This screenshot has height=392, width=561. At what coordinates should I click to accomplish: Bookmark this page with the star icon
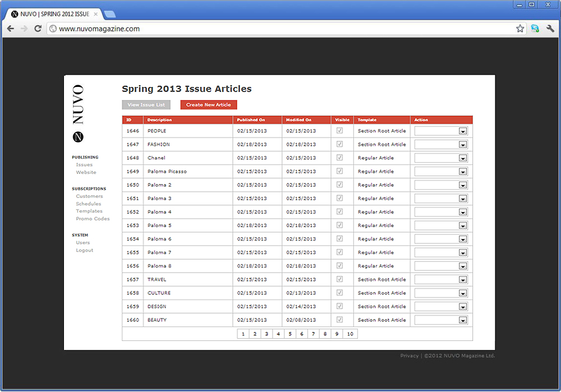pos(520,29)
